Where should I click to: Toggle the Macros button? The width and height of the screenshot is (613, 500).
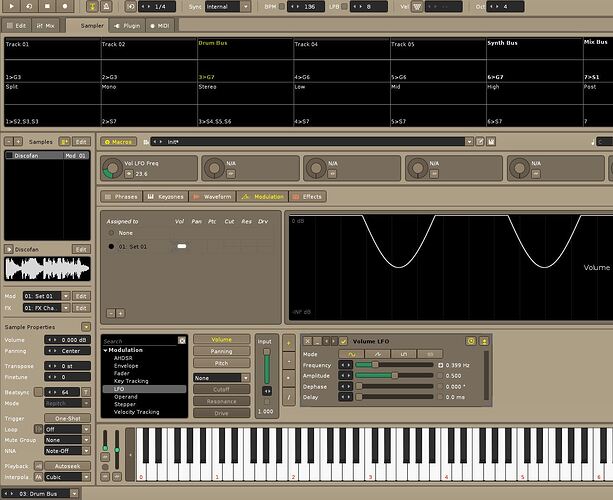click(x=118, y=142)
